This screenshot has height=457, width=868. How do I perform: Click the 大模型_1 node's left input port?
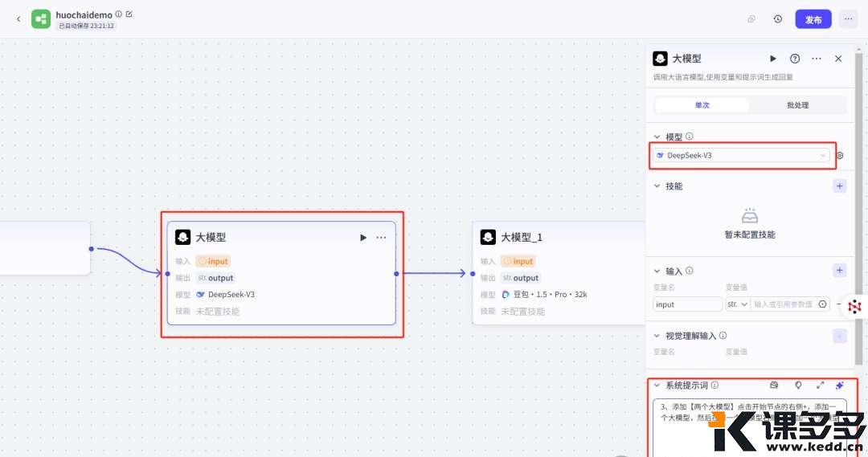click(x=473, y=273)
